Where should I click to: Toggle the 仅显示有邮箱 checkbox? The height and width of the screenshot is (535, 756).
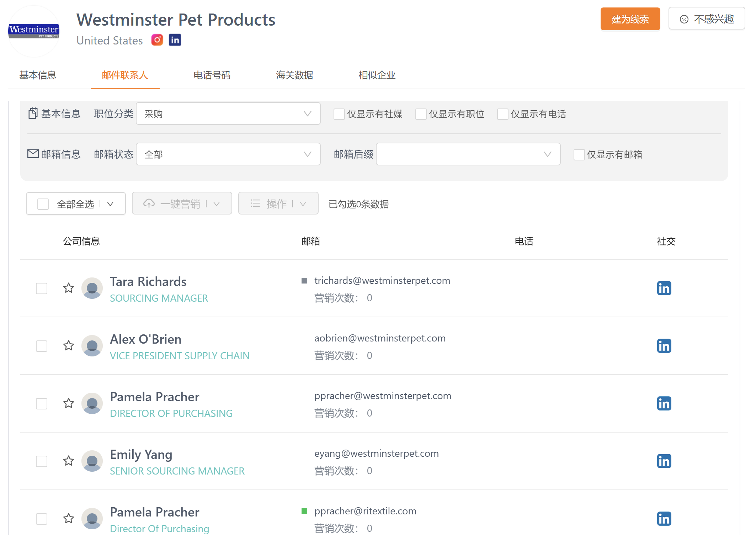(x=579, y=155)
